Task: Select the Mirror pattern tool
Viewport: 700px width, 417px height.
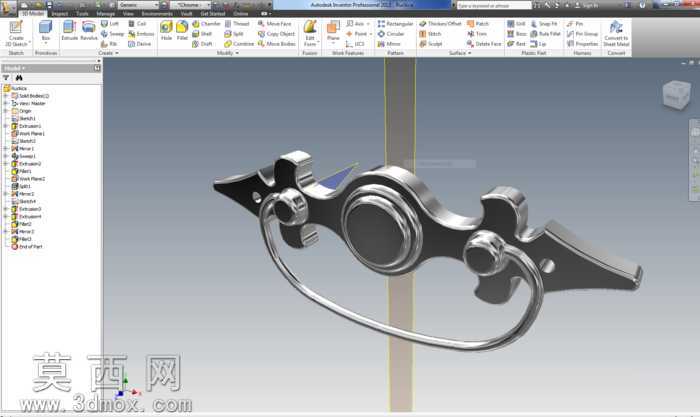Action: pos(389,44)
